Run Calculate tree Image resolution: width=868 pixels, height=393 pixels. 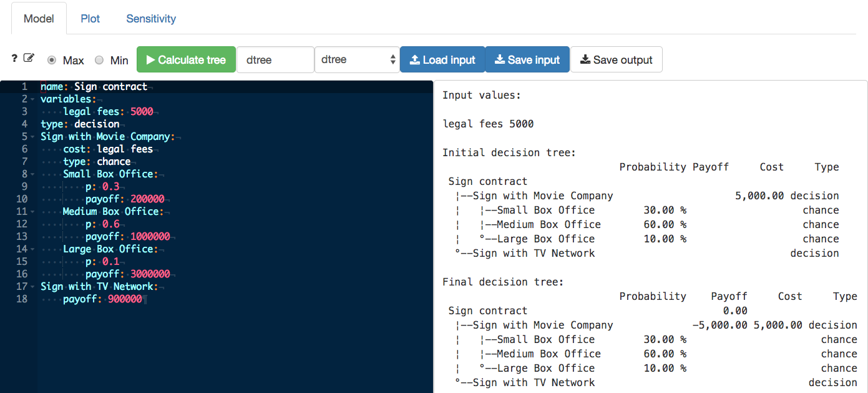[x=186, y=60]
